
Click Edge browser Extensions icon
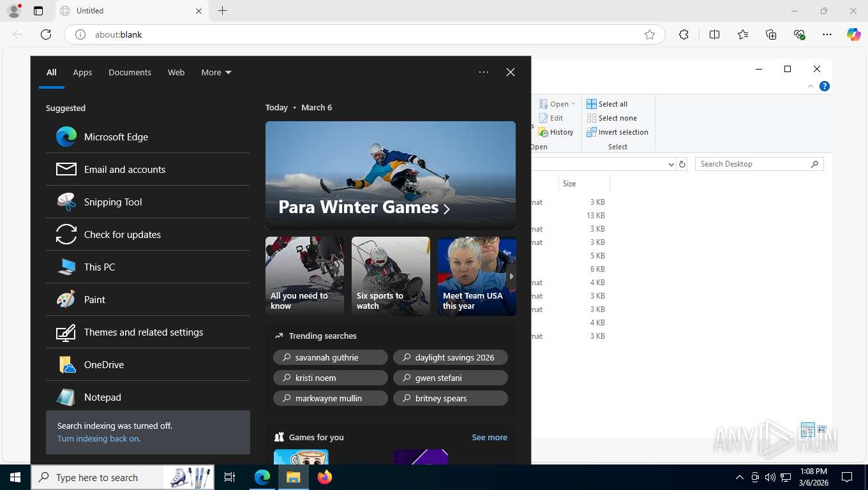point(684,34)
